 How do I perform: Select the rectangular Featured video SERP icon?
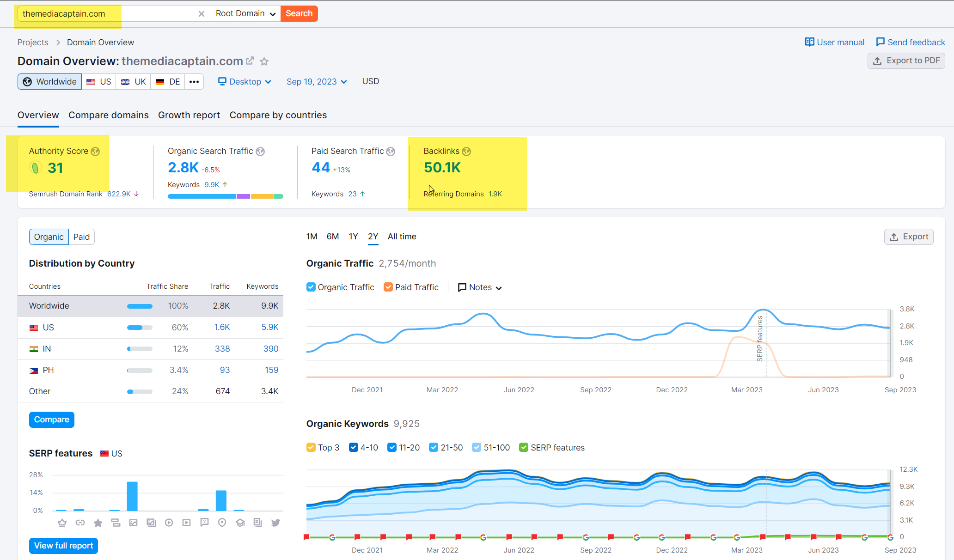187,523
